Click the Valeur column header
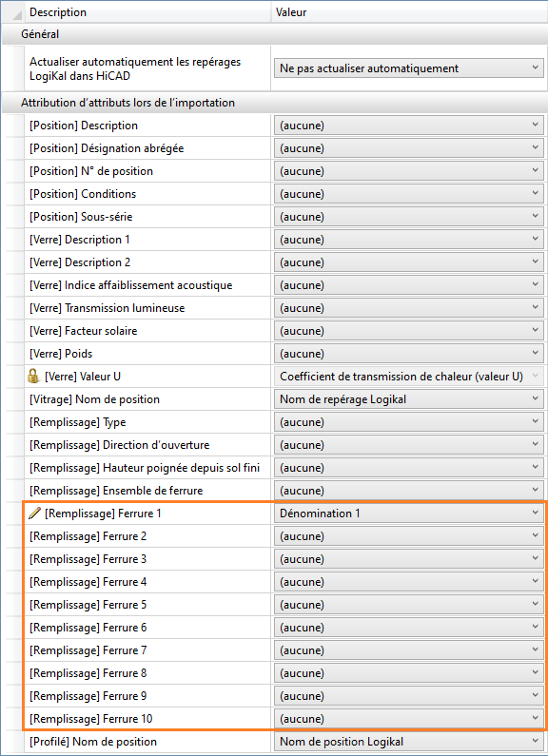548x756 pixels. point(409,12)
